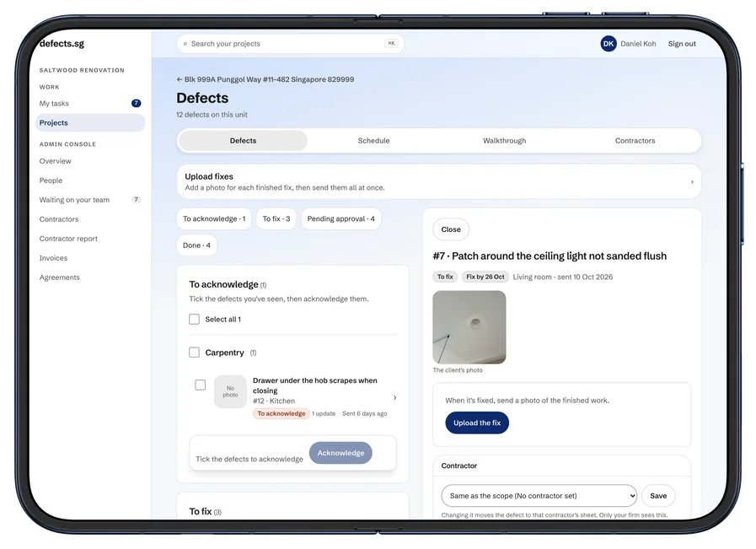Click the Upload the fix button
This screenshot has height=549, width=756.
(477, 423)
